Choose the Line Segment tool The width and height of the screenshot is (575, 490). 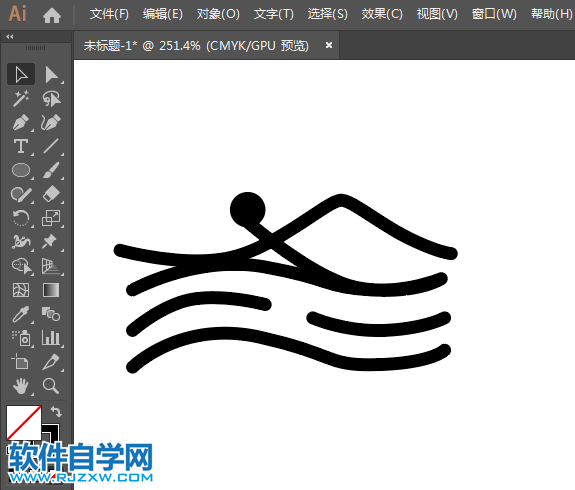[51, 146]
